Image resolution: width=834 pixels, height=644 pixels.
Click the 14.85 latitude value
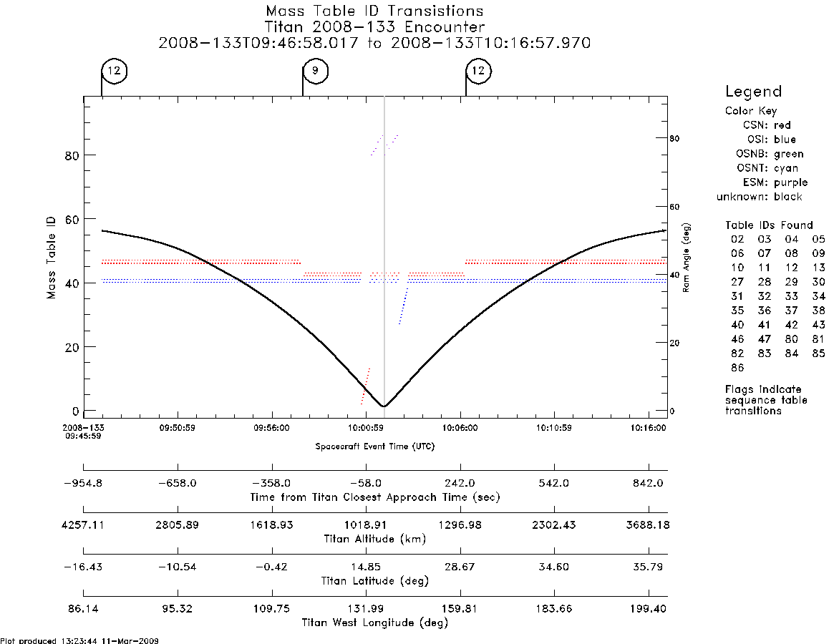(366, 567)
